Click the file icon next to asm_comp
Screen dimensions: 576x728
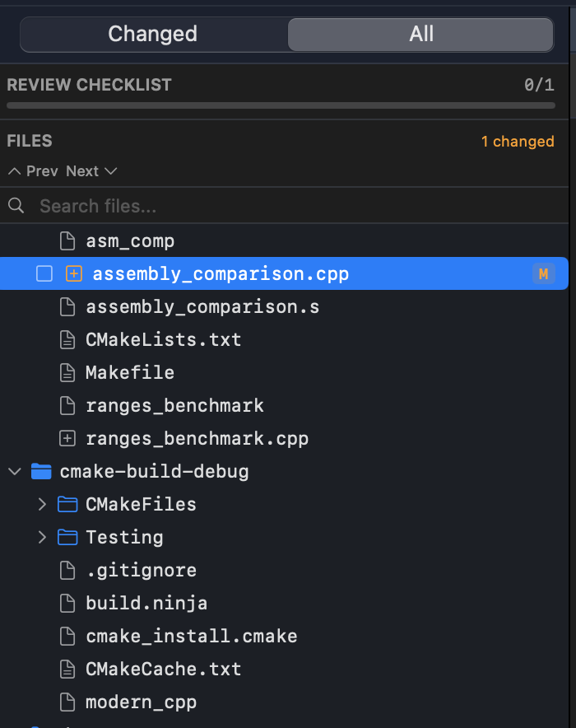tap(67, 240)
